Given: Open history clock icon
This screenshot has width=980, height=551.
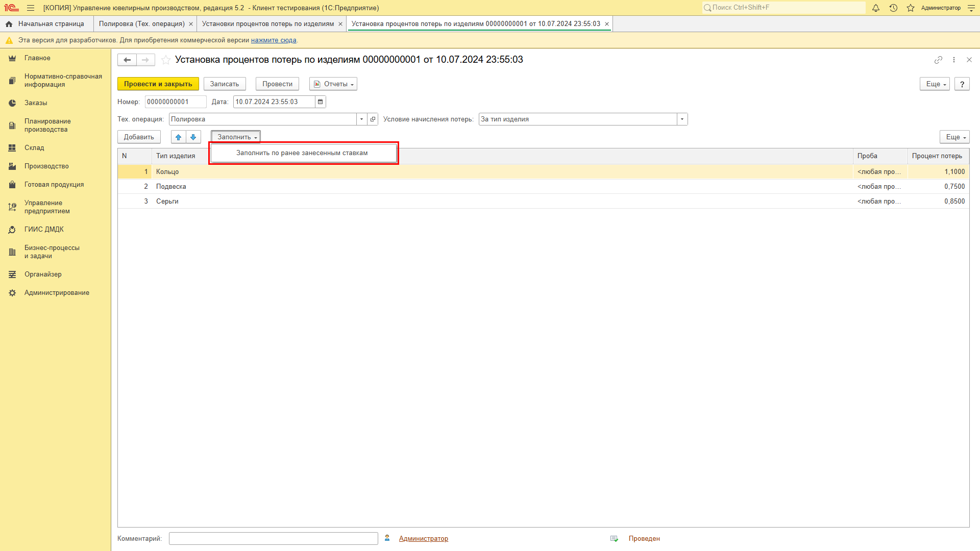Looking at the screenshot, I should (x=893, y=8).
